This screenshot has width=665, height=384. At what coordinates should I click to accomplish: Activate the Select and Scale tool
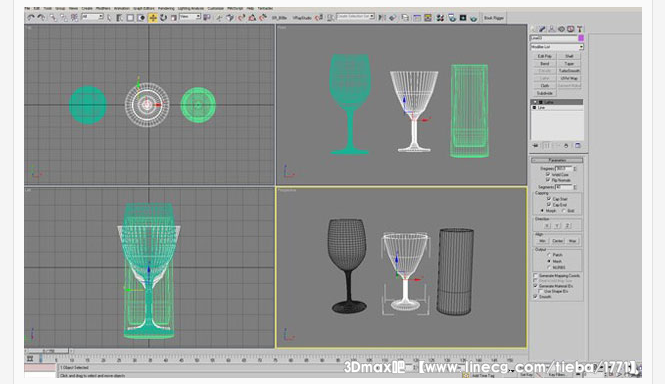point(173,18)
